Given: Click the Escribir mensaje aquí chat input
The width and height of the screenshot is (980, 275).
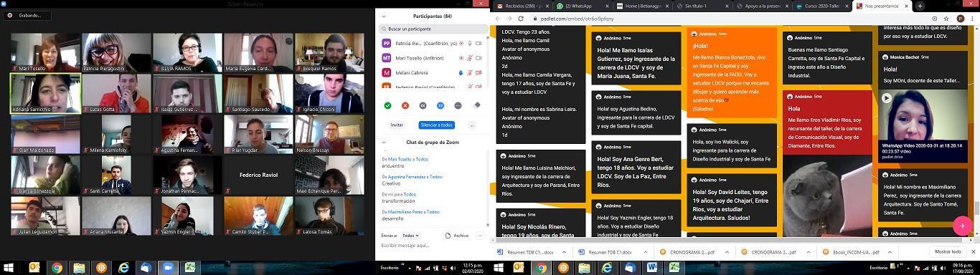Looking at the screenshot, I should [x=433, y=246].
